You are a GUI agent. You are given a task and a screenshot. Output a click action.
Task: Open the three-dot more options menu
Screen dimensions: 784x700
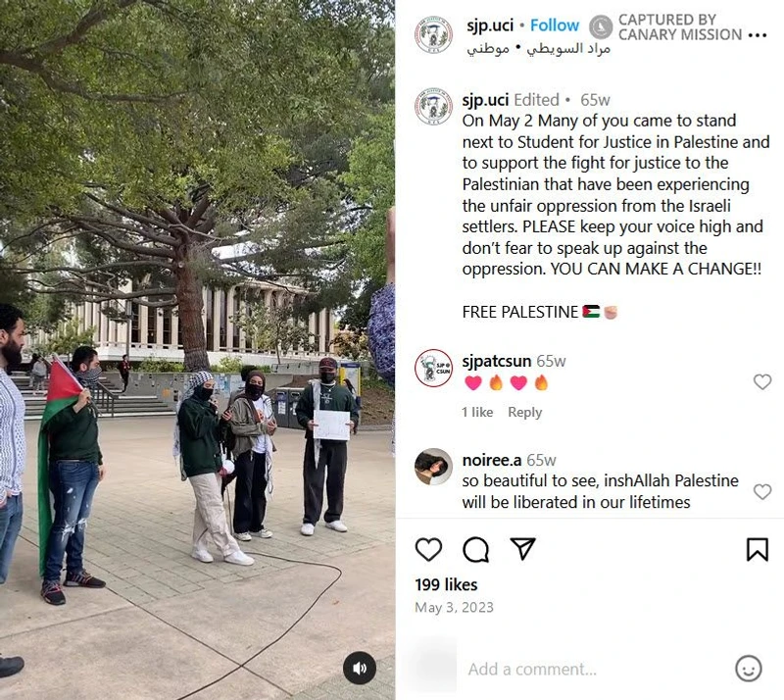(758, 35)
